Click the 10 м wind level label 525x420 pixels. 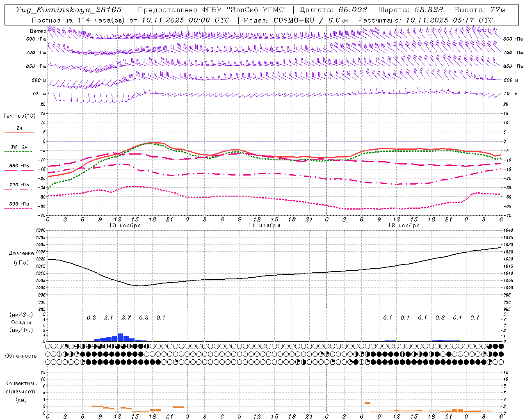point(39,94)
